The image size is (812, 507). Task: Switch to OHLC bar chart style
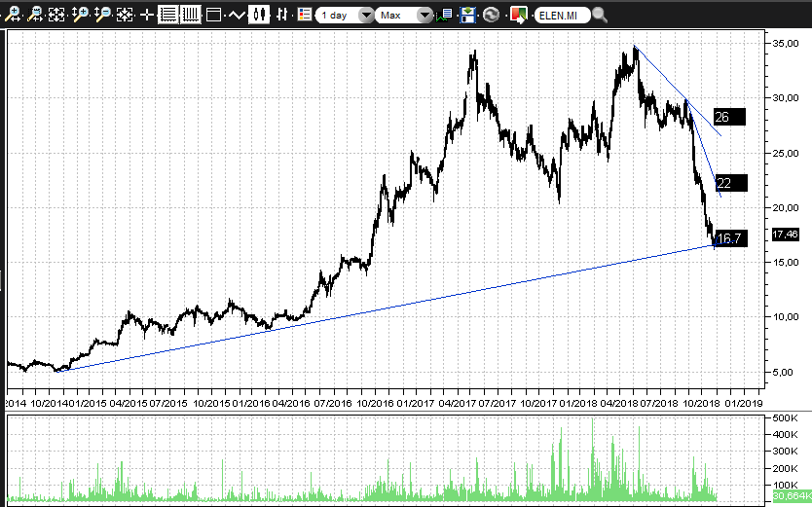pyautogui.click(x=281, y=15)
